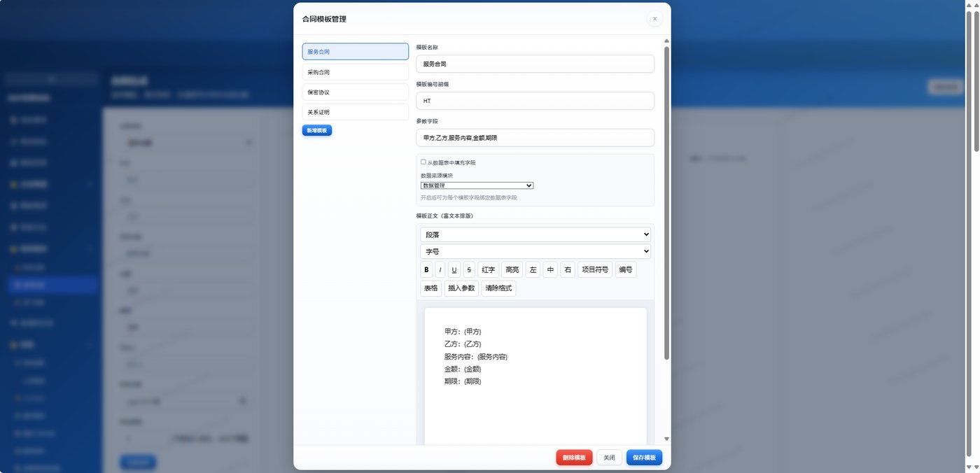Apply underline formatting with U button
The height and width of the screenshot is (473, 980).
[454, 270]
